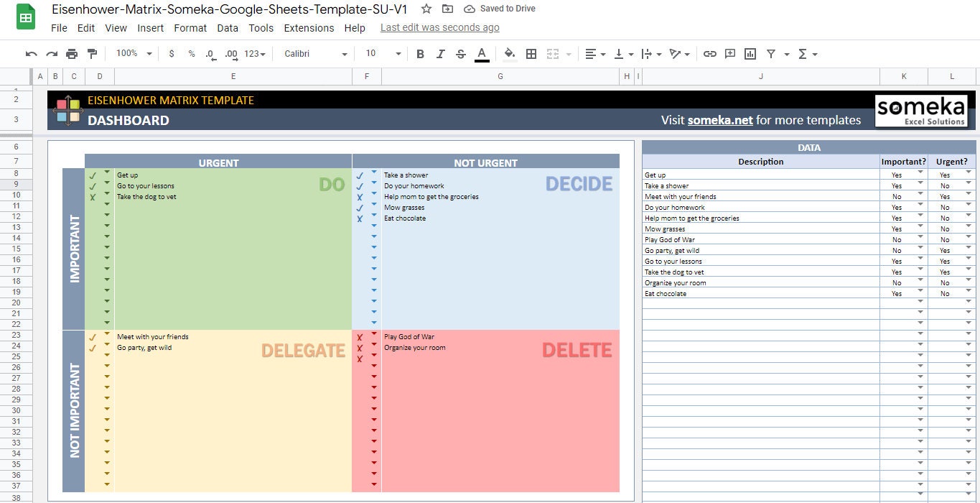Image resolution: width=980 pixels, height=503 pixels.
Task: Click the Borders icon in the toolbar
Action: coord(531,54)
